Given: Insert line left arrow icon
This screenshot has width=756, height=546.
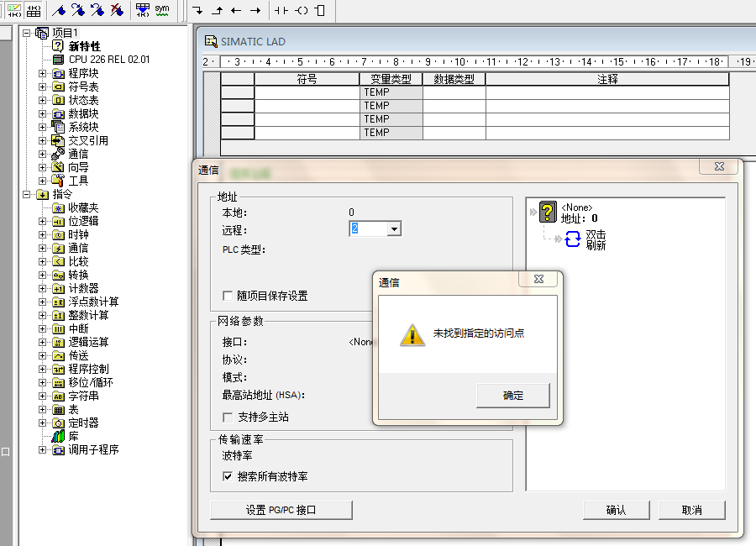Looking at the screenshot, I should click(x=236, y=10).
